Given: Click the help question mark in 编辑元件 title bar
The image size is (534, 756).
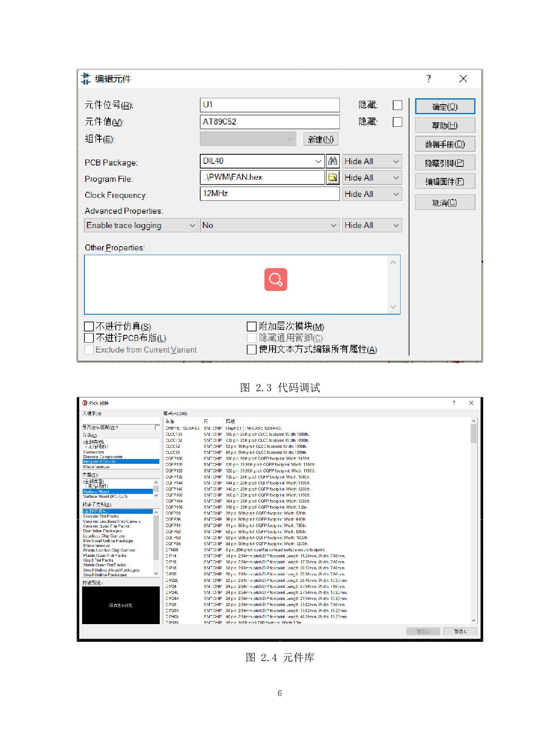Looking at the screenshot, I should (x=428, y=78).
